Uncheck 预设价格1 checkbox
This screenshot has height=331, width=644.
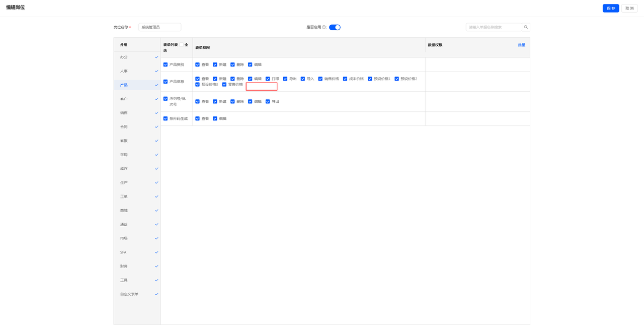point(370,79)
